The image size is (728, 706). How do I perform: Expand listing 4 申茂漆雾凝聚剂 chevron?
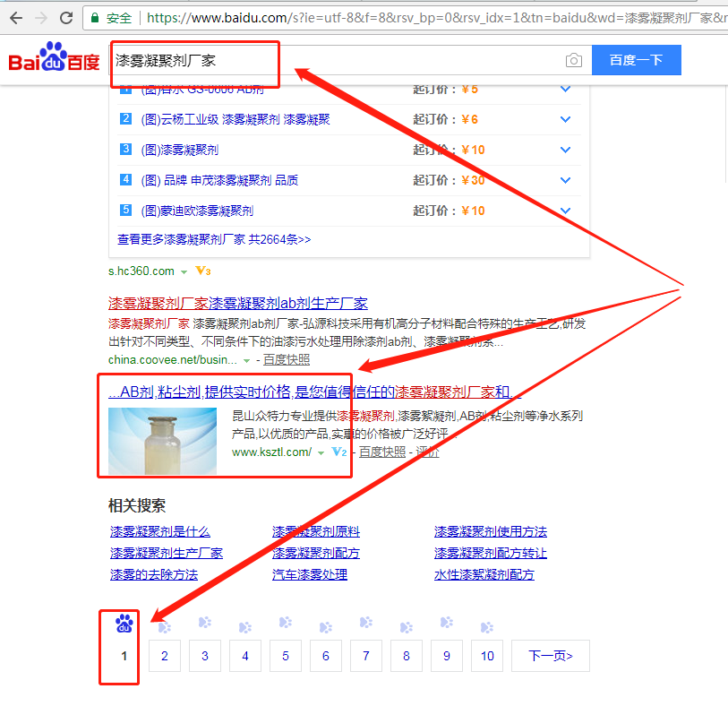coord(565,180)
